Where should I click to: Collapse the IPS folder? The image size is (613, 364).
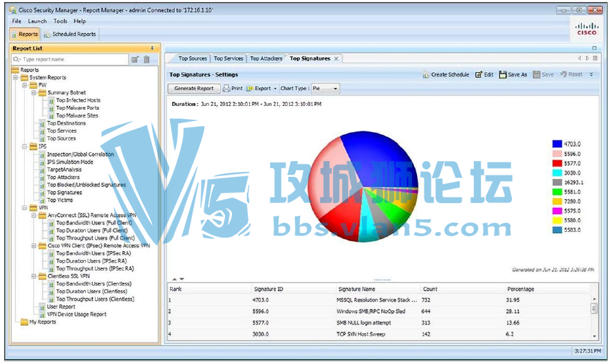coord(25,147)
